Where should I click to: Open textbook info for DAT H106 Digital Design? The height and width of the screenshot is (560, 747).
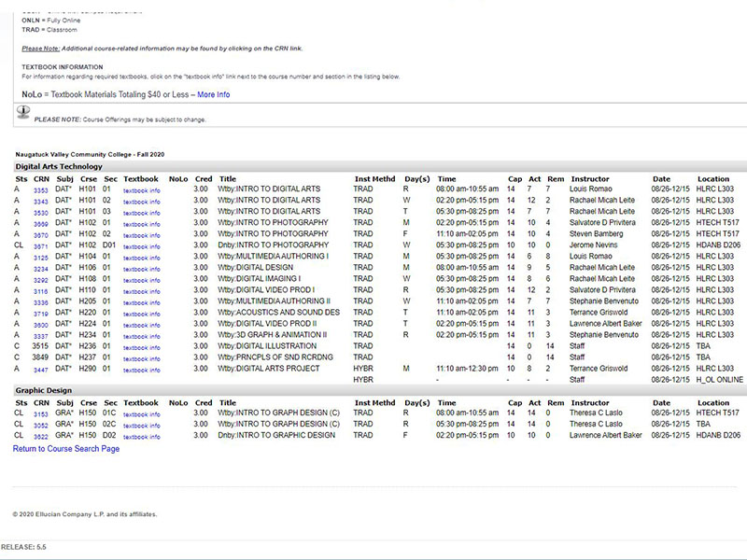[142, 269]
